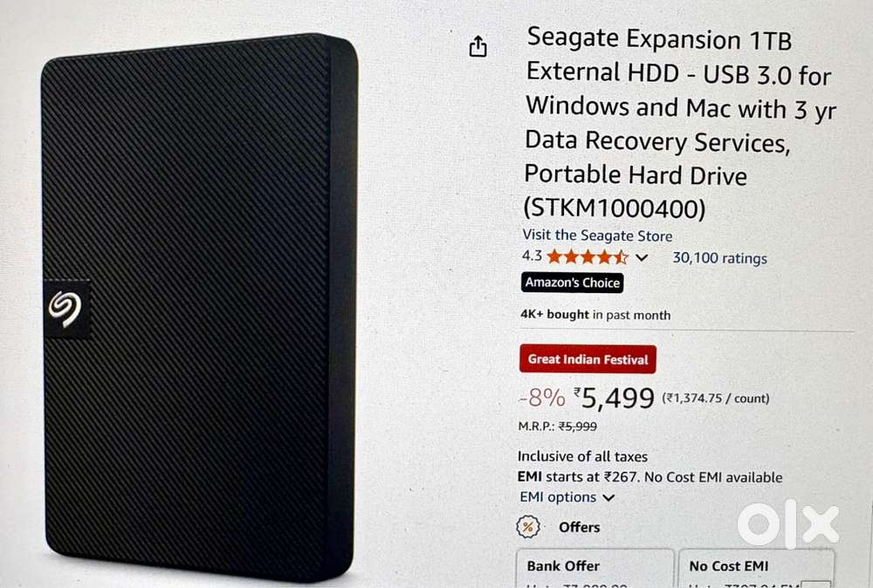
Task: Click the OLX watermark logo
Action: (x=787, y=524)
